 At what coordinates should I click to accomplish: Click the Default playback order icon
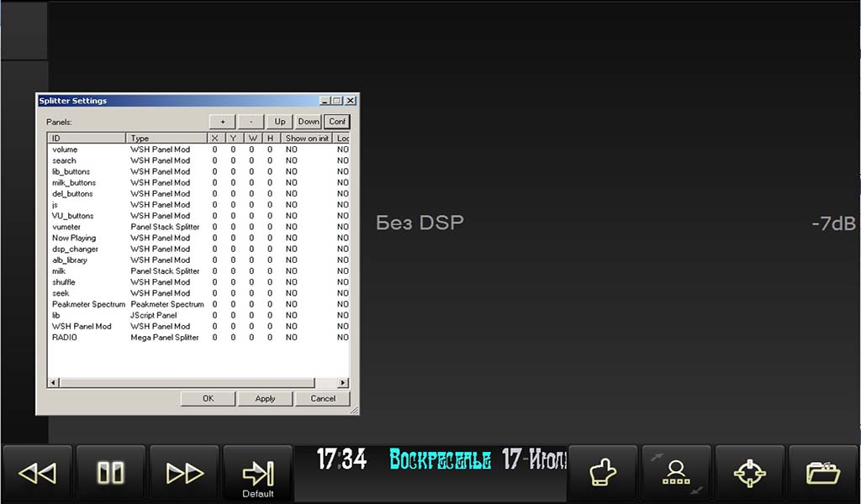point(258,474)
